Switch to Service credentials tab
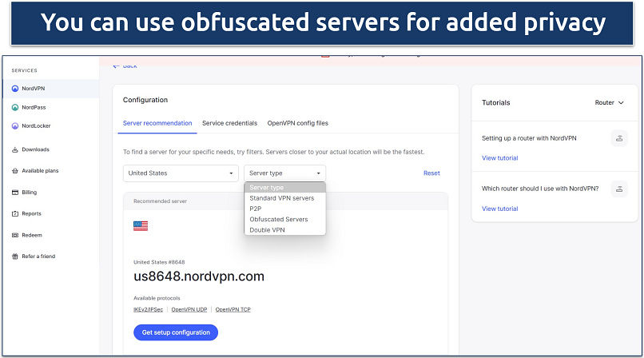Image resolution: width=644 pixels, height=358 pixels. (x=229, y=123)
